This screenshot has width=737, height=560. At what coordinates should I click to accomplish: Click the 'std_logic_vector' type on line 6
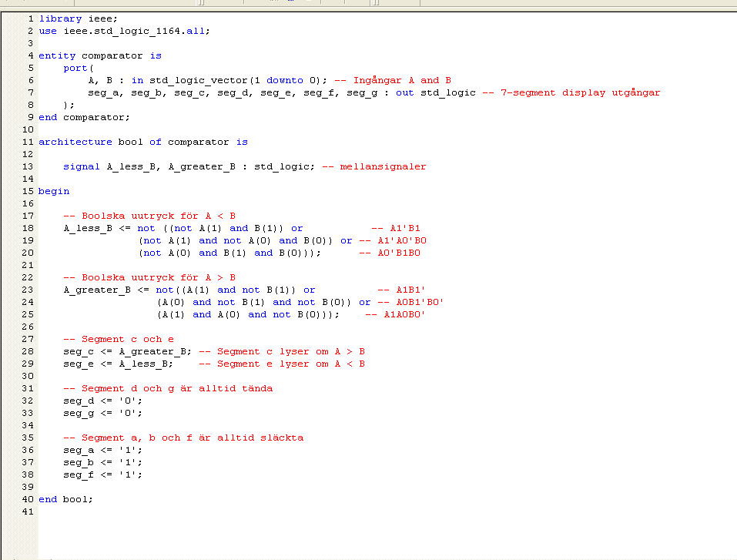click(199, 80)
